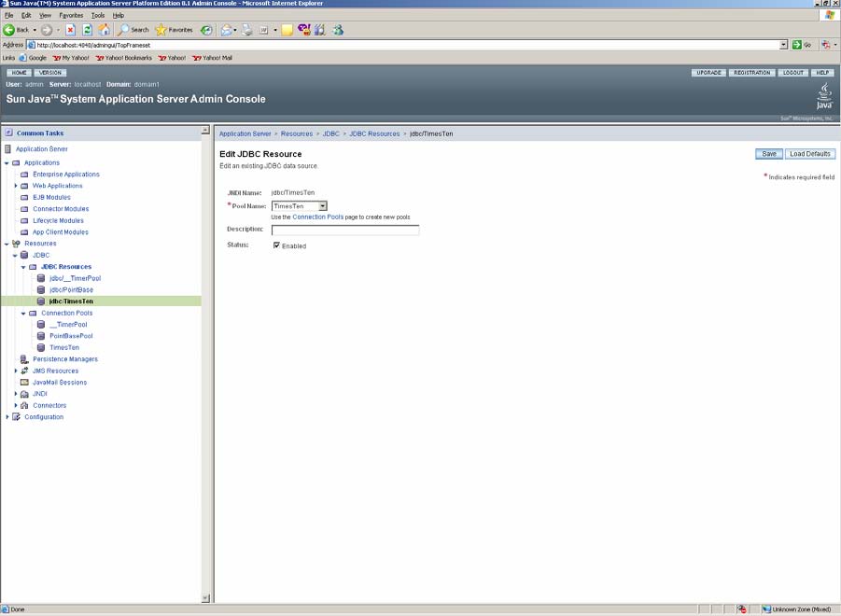Screen dimensions: 841x616
Task: Open the Tools menu
Action: [x=98, y=16]
